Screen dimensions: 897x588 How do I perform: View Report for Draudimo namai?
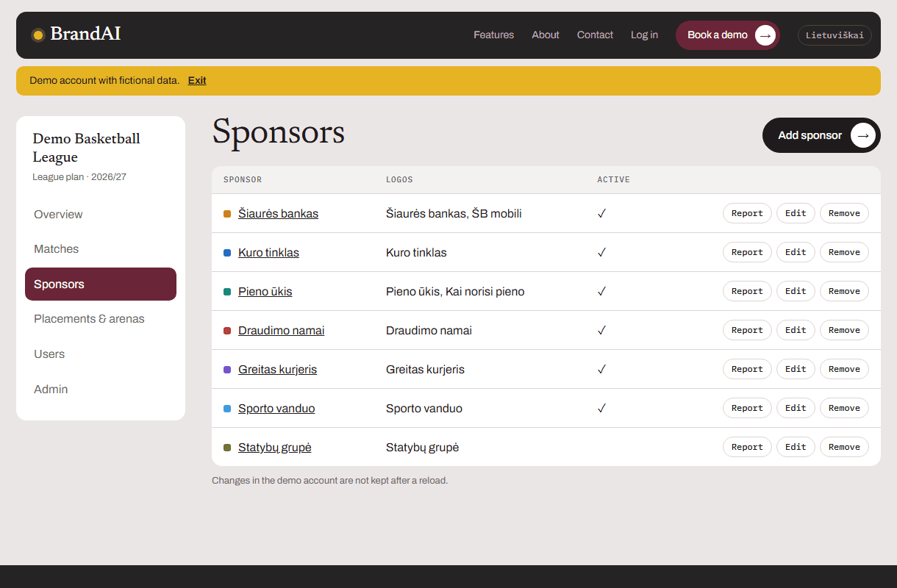coord(747,330)
